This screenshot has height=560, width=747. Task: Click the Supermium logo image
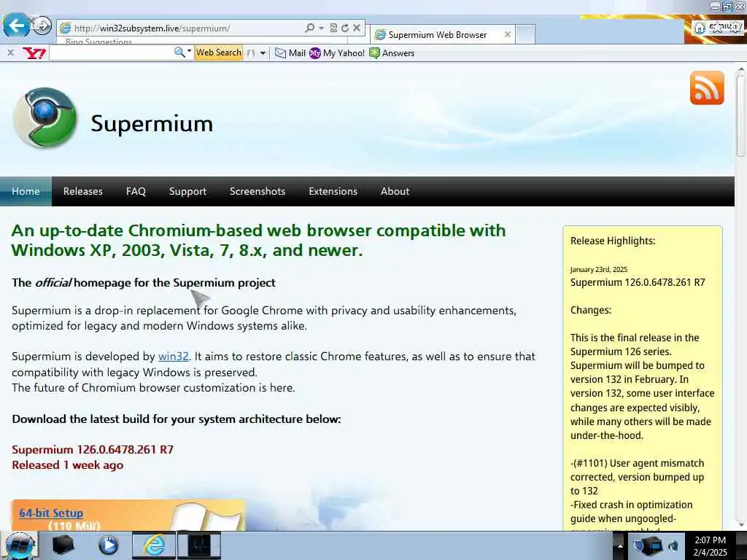tap(44, 118)
